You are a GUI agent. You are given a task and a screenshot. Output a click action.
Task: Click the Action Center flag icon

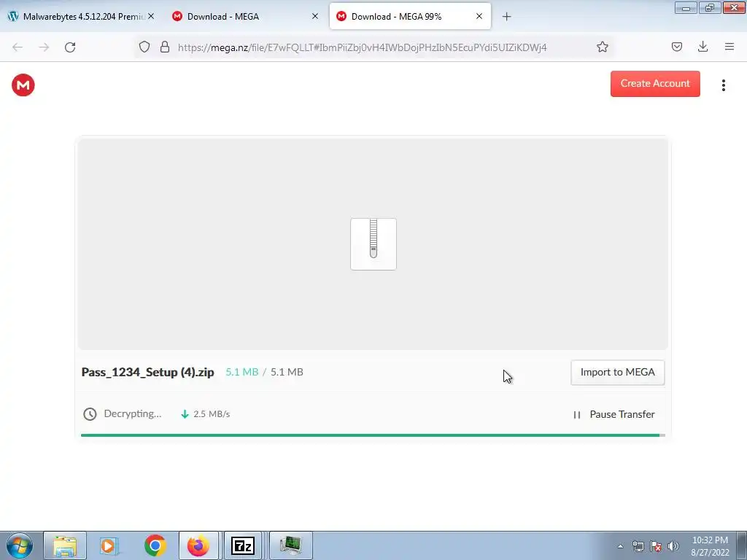click(656, 546)
